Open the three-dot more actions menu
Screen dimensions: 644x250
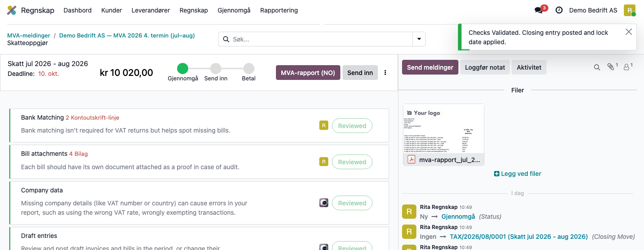coord(386,73)
